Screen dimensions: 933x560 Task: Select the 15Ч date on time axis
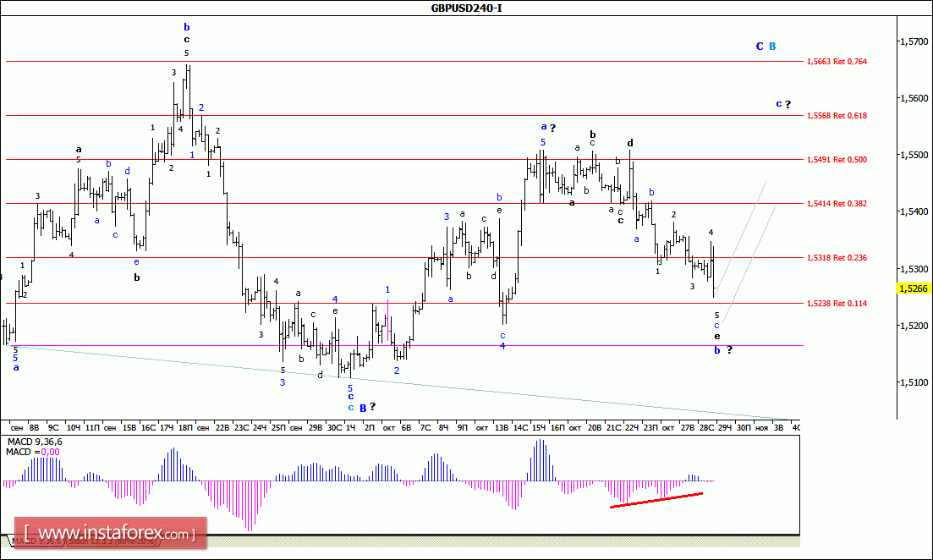click(538, 428)
